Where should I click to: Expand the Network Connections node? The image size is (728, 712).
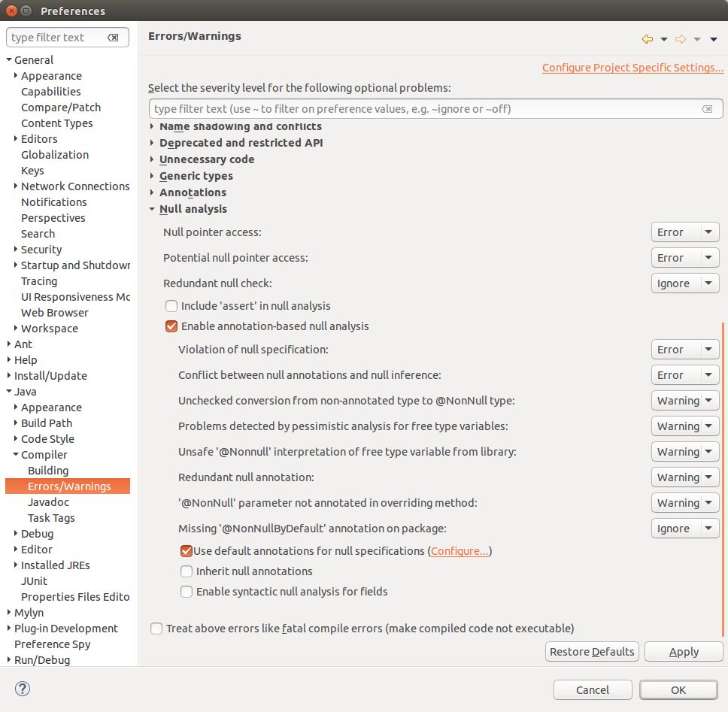click(x=16, y=186)
